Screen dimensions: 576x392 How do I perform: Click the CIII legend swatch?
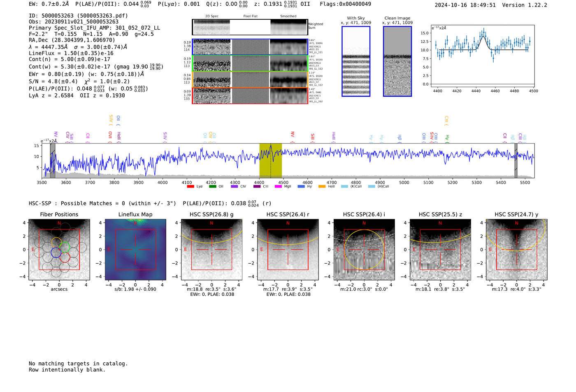click(257, 187)
